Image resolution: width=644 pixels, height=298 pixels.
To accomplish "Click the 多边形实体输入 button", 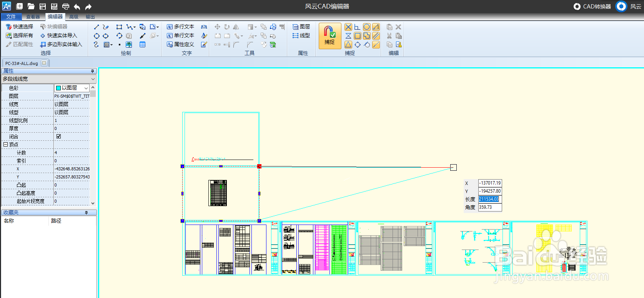I will [61, 44].
